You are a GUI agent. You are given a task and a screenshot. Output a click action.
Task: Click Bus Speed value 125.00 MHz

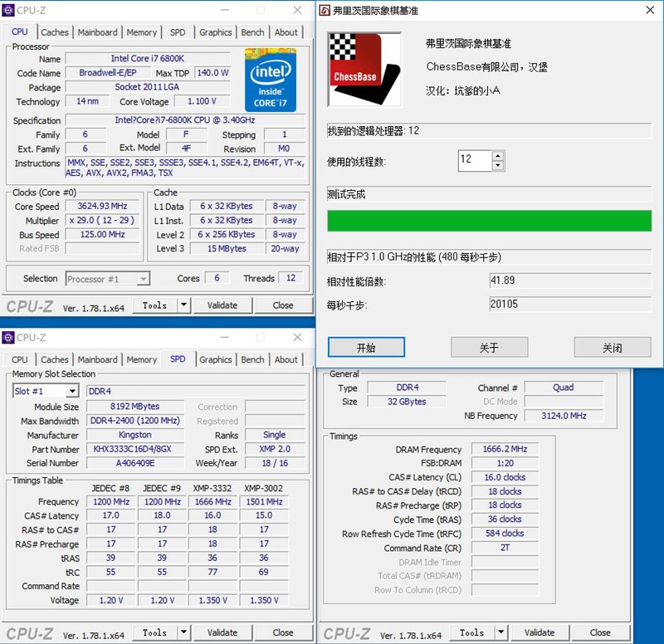[x=102, y=234]
